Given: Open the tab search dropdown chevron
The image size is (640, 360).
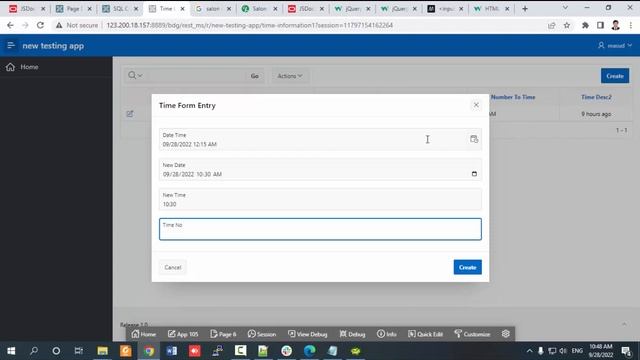Looking at the screenshot, I should click(565, 8).
